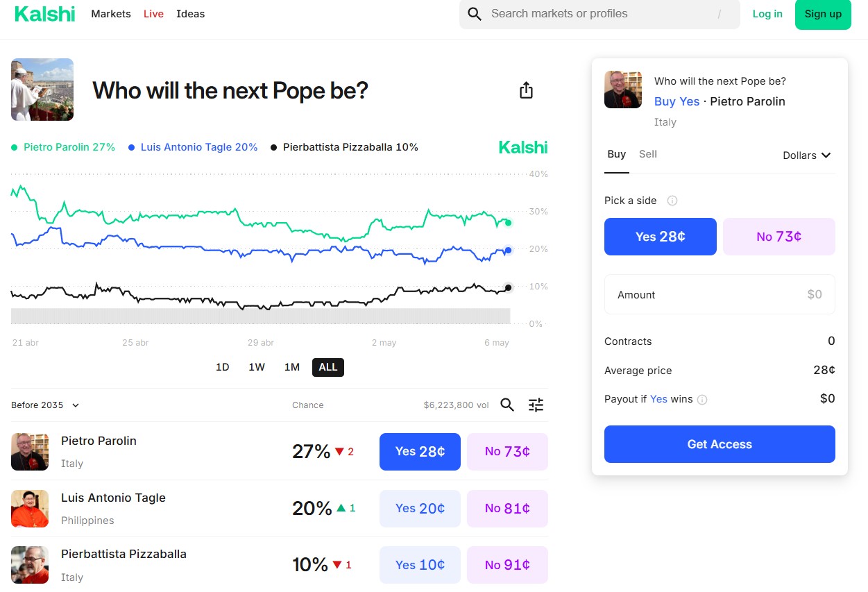868x592 pixels.
Task: Click the Get Access button
Action: (x=720, y=444)
